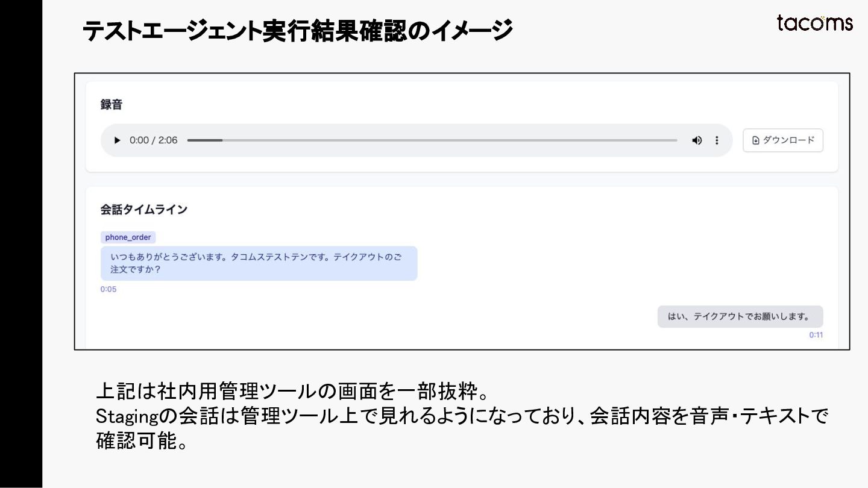The height and width of the screenshot is (488, 868).
Task: Mute the recording with the speaker icon
Action: tap(697, 140)
